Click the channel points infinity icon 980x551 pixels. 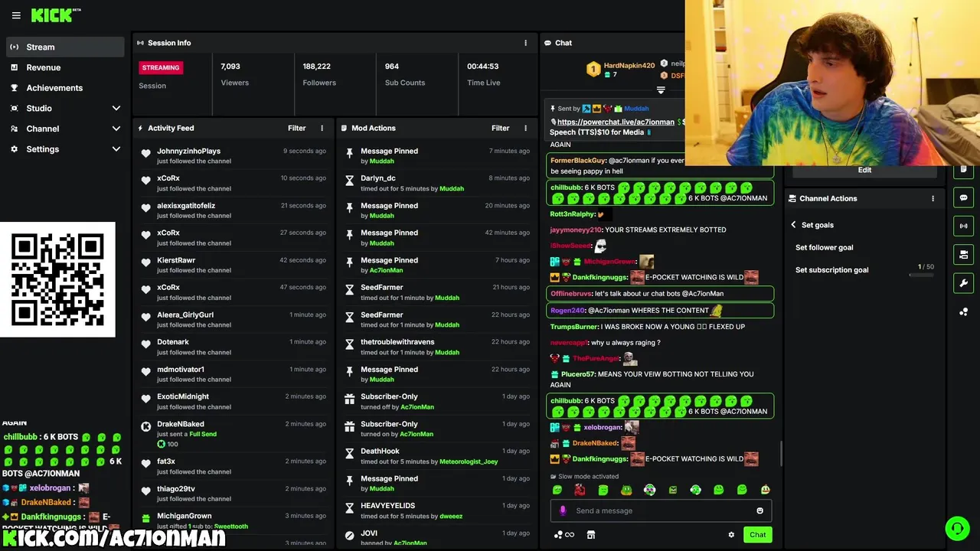coord(564,535)
